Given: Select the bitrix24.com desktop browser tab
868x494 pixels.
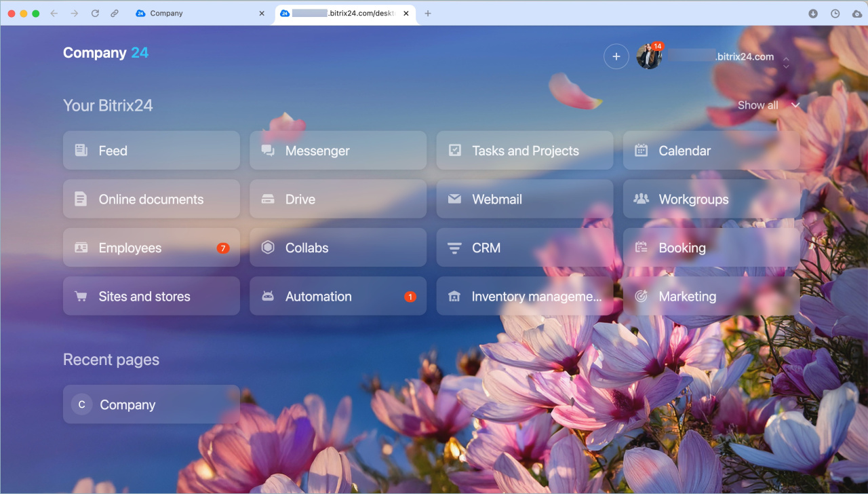Looking at the screenshot, I should tap(345, 14).
